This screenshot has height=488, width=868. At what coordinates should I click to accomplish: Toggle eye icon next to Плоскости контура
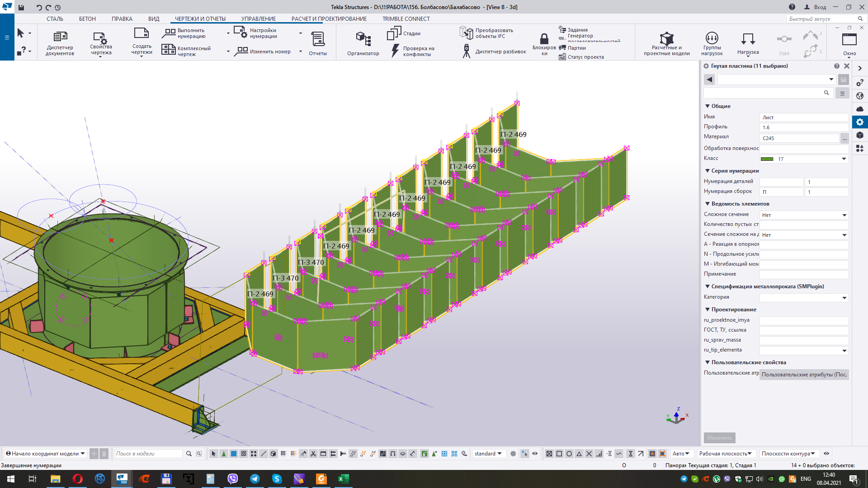coord(826,454)
